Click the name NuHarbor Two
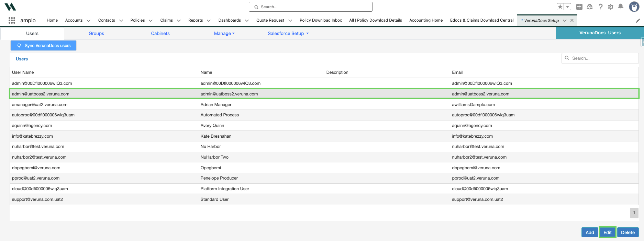This screenshot has width=644, height=241. 214,157
